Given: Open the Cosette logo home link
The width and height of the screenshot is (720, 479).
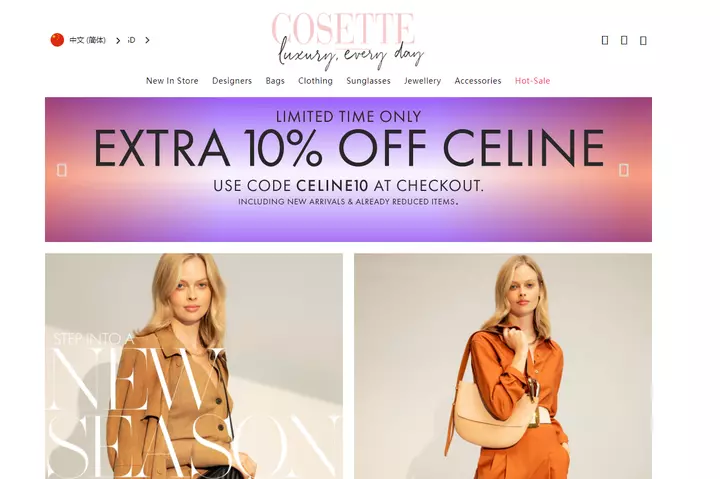Looking at the screenshot, I should tap(348, 40).
